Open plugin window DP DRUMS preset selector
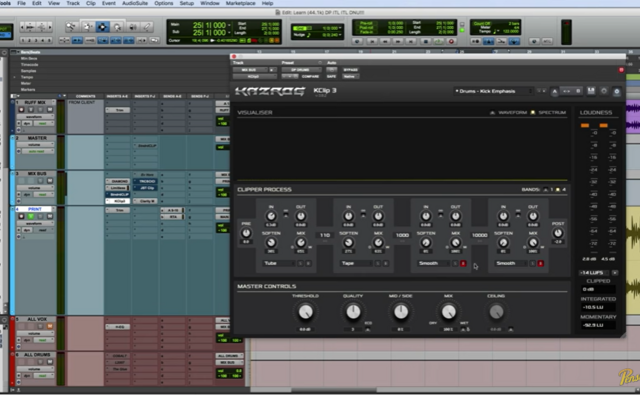The width and height of the screenshot is (640, 396). (x=301, y=70)
